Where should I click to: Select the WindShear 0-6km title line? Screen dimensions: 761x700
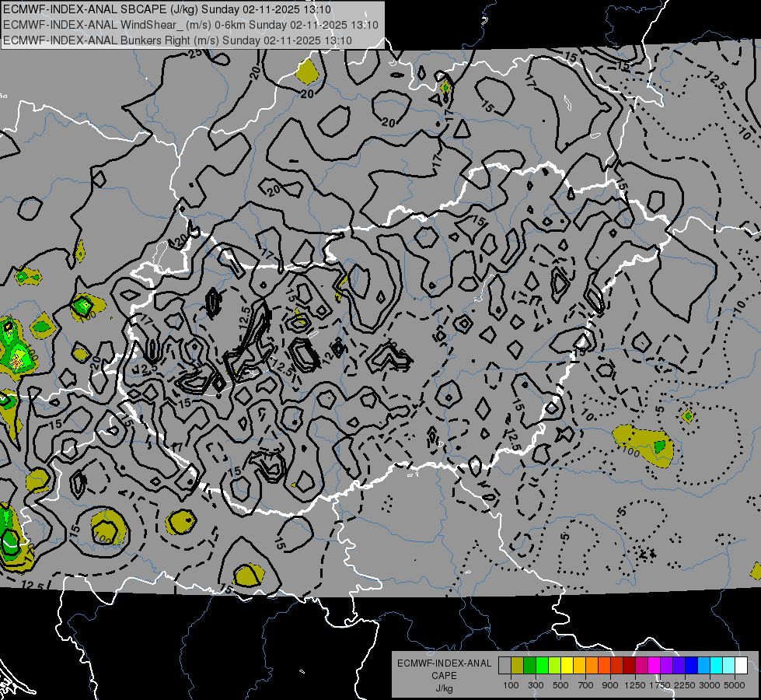click(x=190, y=25)
